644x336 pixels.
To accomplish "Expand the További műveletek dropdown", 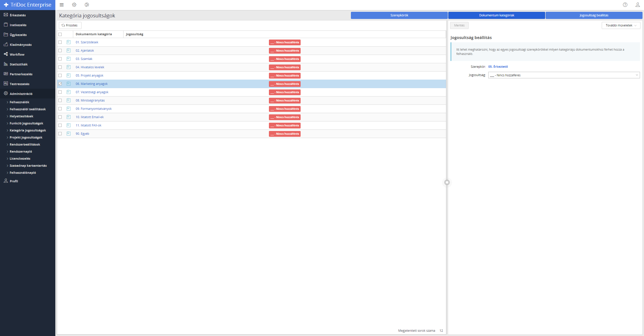I will tap(621, 25).
